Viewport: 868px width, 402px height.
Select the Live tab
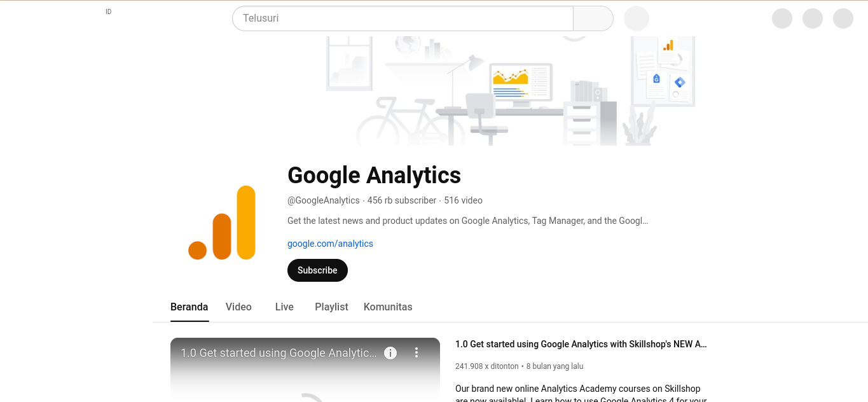[284, 307]
